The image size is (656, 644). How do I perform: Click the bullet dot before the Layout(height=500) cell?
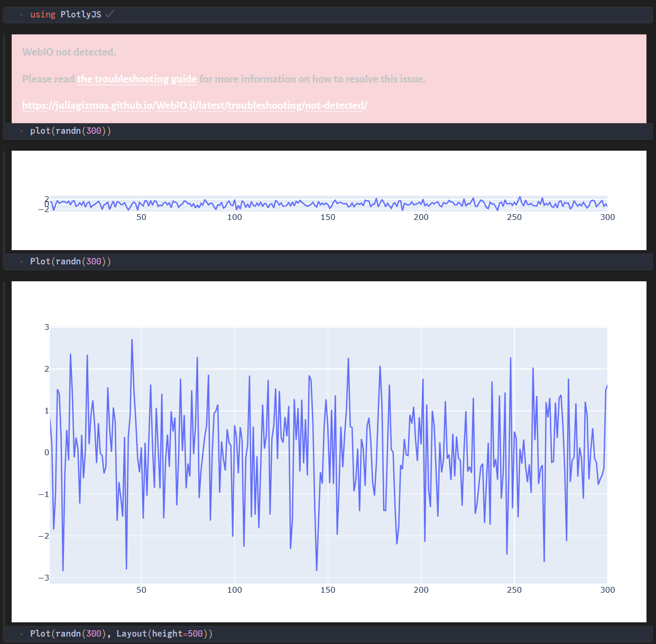coord(22,634)
